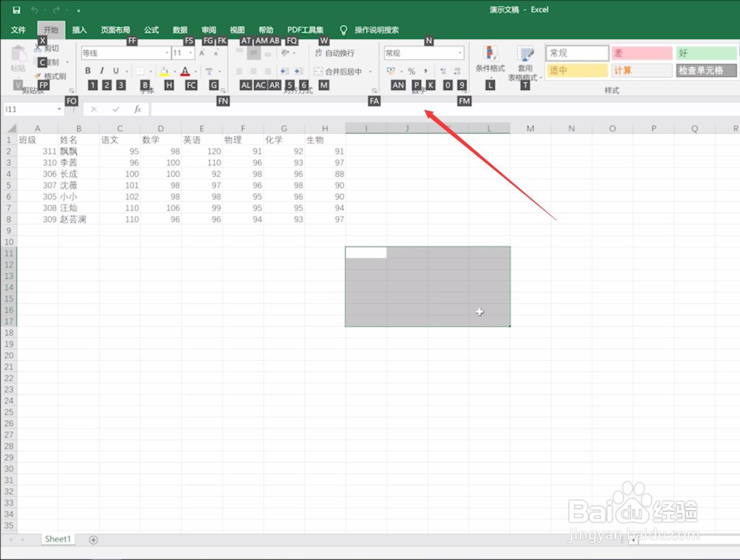This screenshot has height=560, width=740.
Task: Click the 剪切 (Cut) button
Action: [x=47, y=48]
